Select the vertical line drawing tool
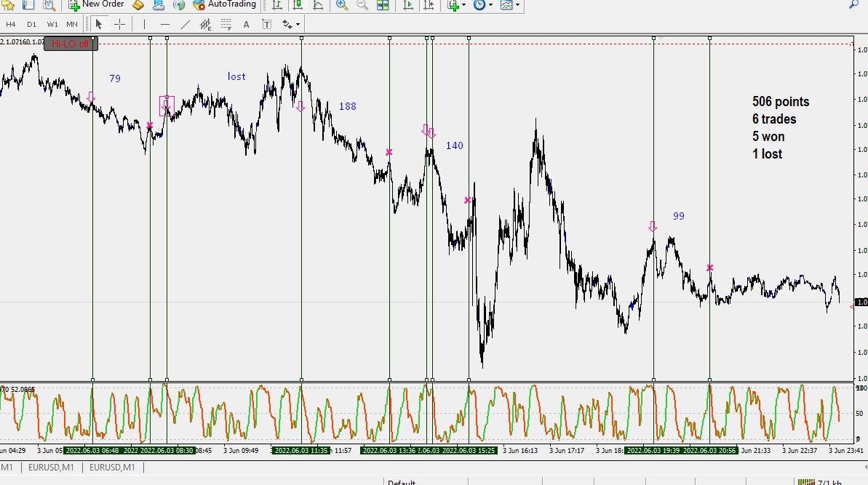Viewport: 868px width, 485px height. click(144, 24)
